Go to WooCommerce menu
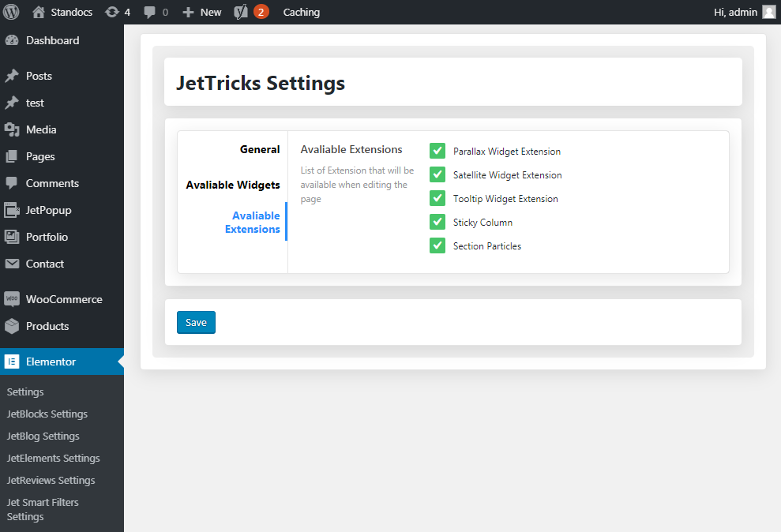The height and width of the screenshot is (532, 781). pyautogui.click(x=62, y=299)
